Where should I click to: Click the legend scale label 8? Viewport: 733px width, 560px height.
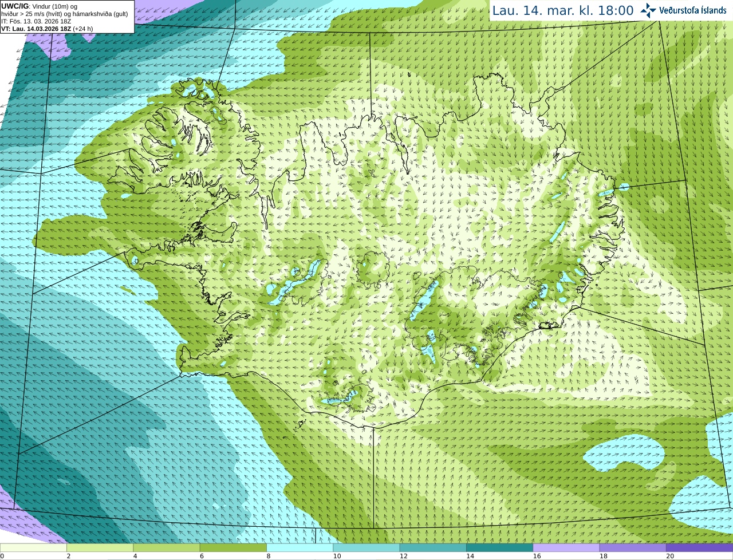pyautogui.click(x=269, y=556)
